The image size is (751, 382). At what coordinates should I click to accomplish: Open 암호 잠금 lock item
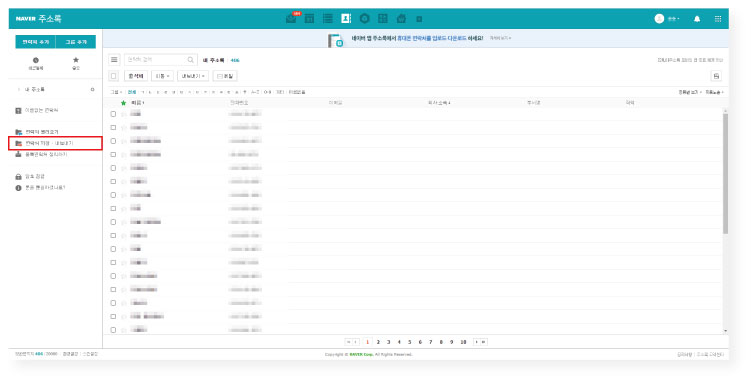[30, 177]
